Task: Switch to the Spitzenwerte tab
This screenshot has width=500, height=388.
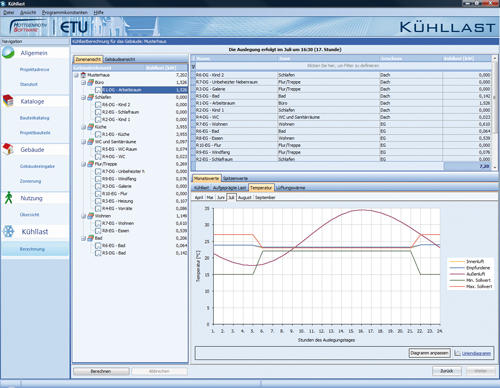Action: pos(235,178)
